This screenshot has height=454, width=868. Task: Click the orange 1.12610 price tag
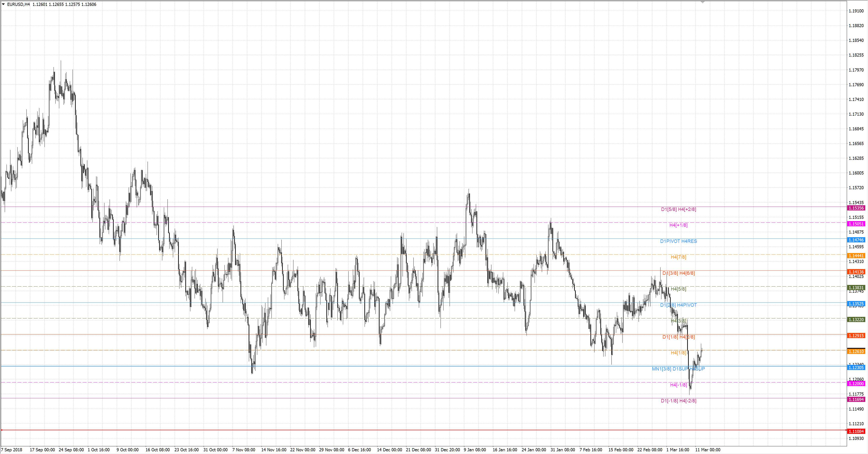point(856,351)
